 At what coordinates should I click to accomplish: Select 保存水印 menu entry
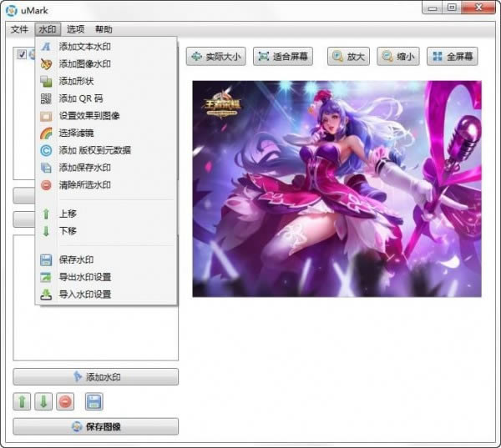click(106, 259)
